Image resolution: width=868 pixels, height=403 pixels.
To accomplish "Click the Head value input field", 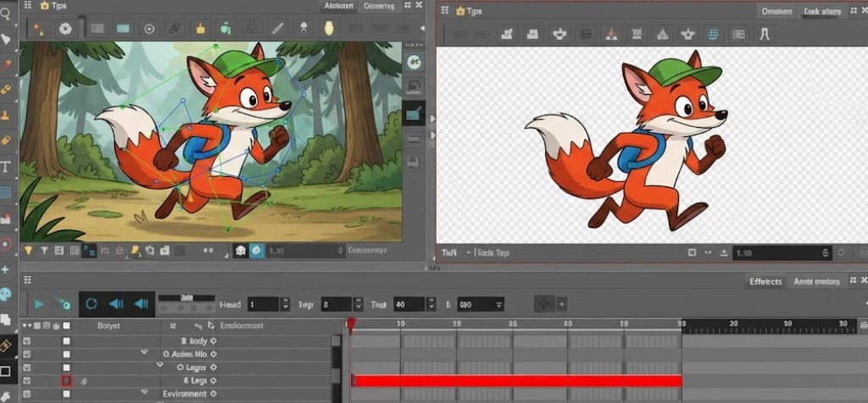I will [262, 304].
